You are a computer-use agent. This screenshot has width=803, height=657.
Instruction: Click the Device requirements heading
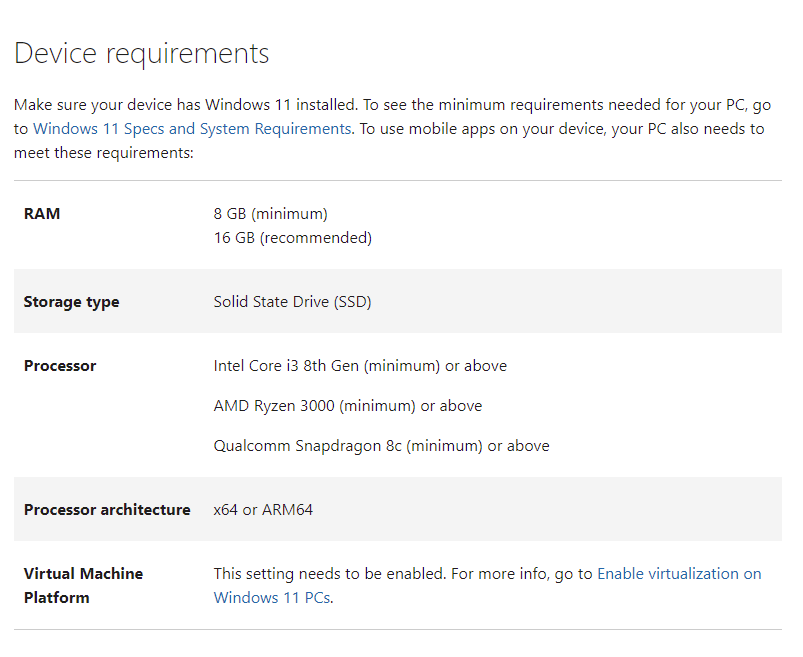pos(142,54)
